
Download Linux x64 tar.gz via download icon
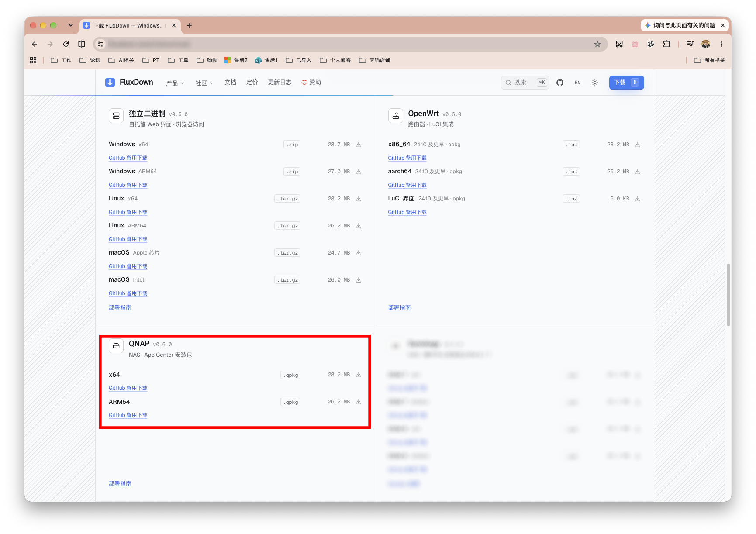point(359,199)
